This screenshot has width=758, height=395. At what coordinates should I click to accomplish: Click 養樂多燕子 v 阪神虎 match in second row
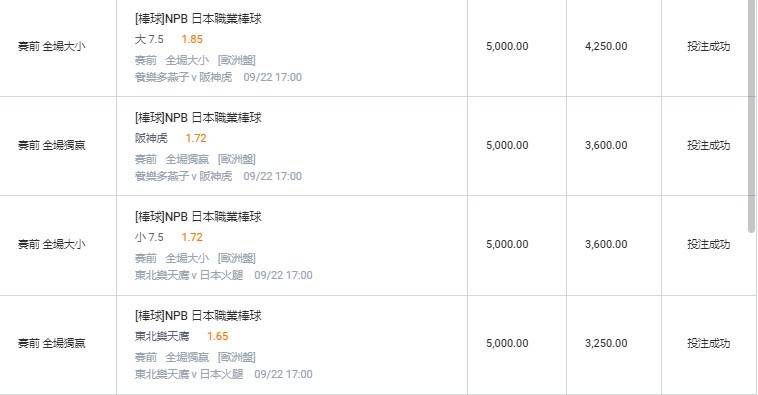point(184,176)
